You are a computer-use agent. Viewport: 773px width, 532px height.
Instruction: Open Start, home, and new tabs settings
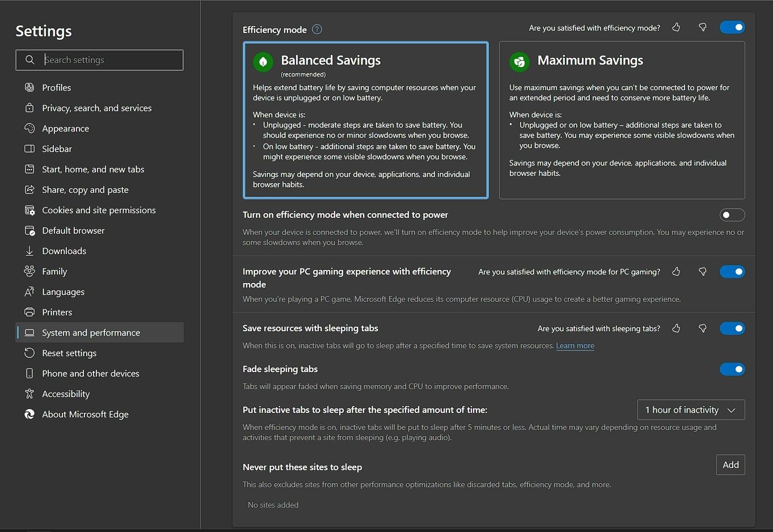100,169
